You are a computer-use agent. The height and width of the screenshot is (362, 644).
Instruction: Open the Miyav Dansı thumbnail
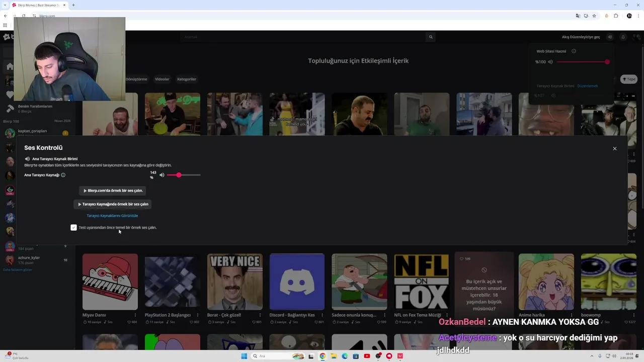pyautogui.click(x=110, y=282)
